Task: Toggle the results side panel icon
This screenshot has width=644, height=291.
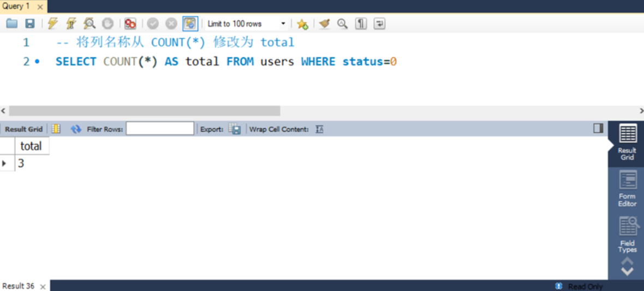Action: click(x=598, y=128)
